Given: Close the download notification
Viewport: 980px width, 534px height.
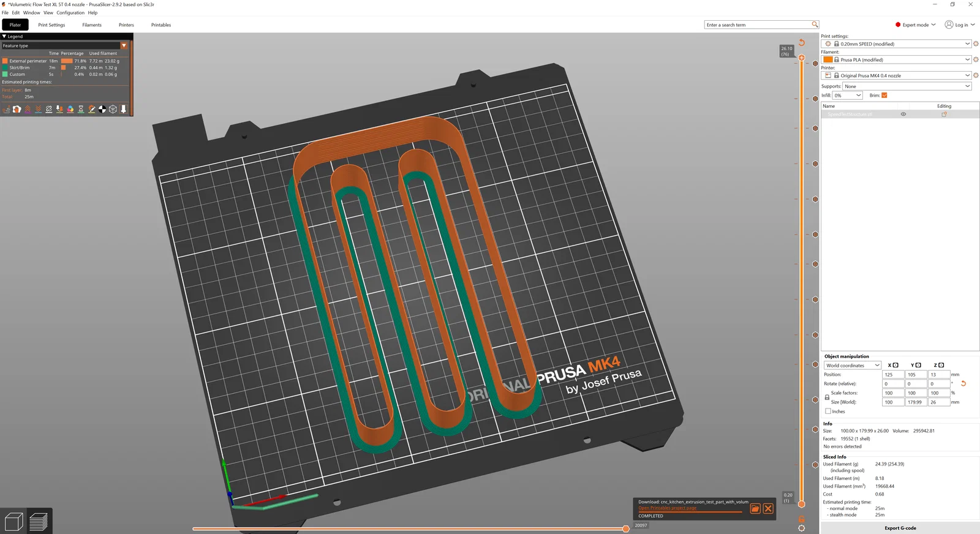Looking at the screenshot, I should coord(768,508).
